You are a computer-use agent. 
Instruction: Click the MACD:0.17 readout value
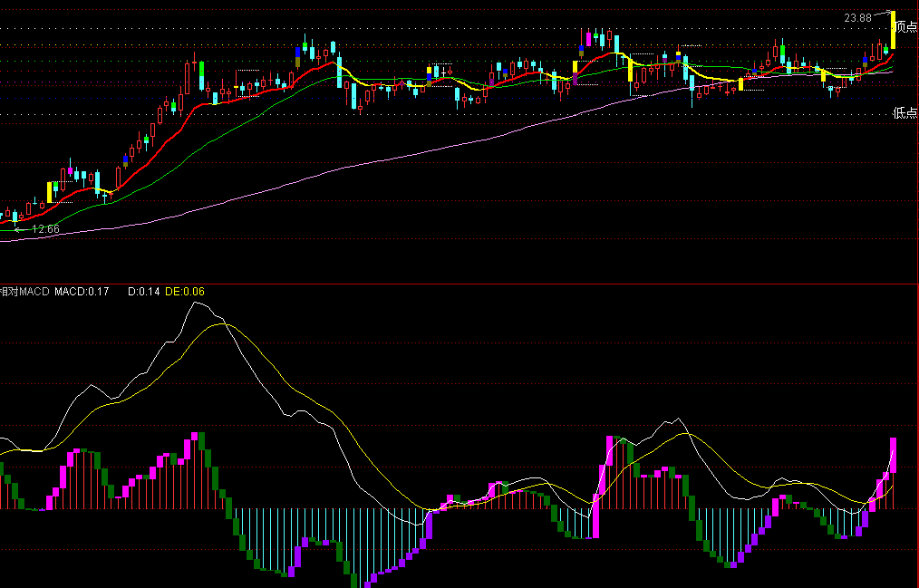point(82,291)
